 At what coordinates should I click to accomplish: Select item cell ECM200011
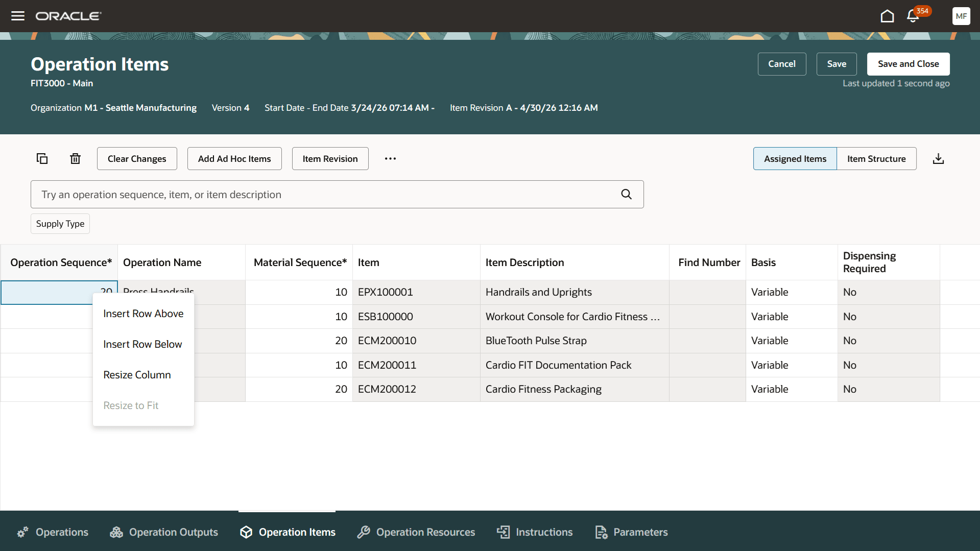pos(416,365)
